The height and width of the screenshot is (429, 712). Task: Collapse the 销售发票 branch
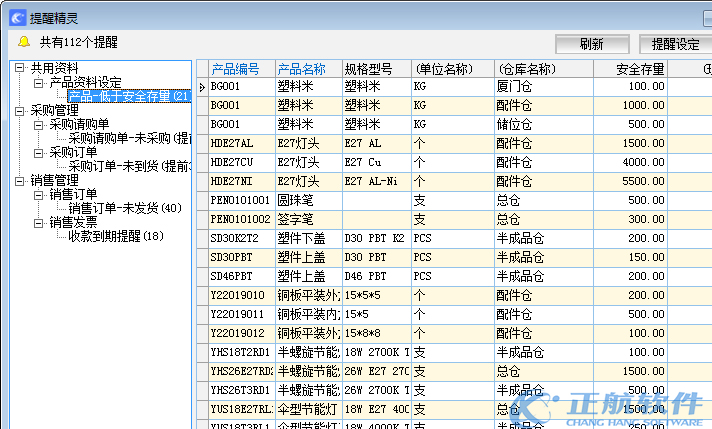coord(39,222)
